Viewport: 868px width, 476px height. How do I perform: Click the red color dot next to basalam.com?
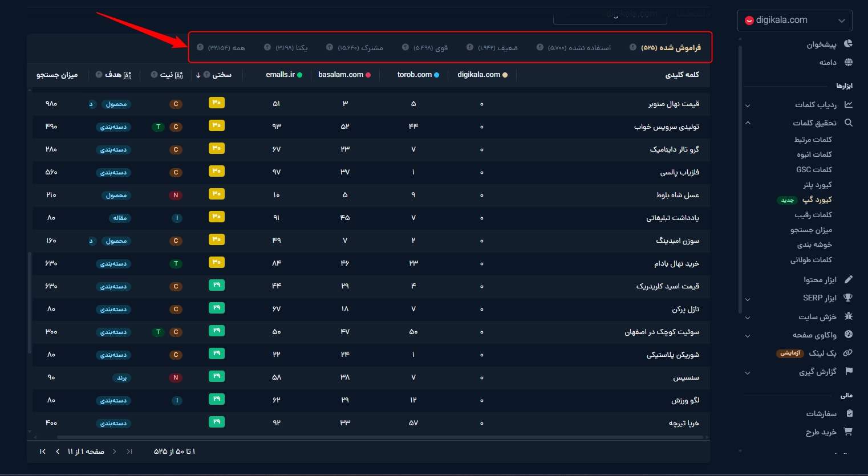click(368, 75)
